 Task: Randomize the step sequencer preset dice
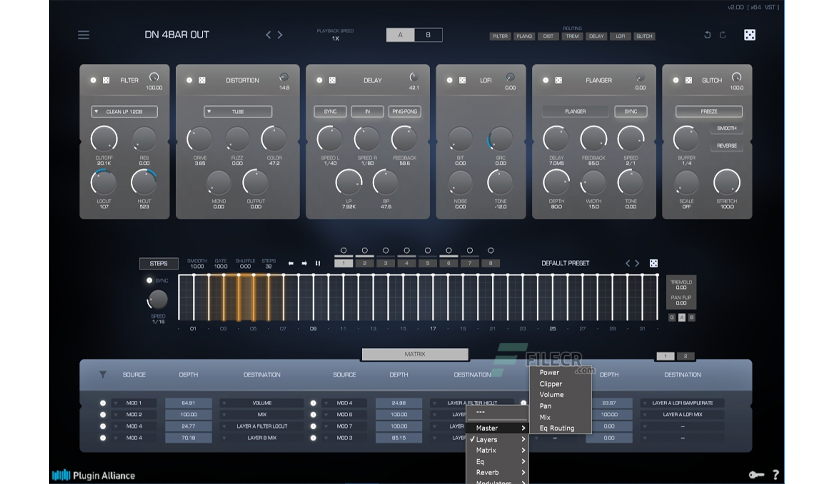(x=654, y=263)
